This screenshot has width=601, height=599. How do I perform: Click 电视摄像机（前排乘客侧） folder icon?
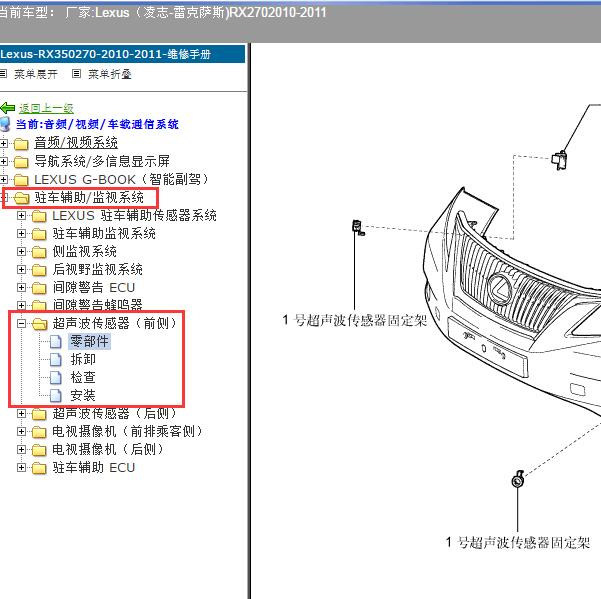pos(39,432)
